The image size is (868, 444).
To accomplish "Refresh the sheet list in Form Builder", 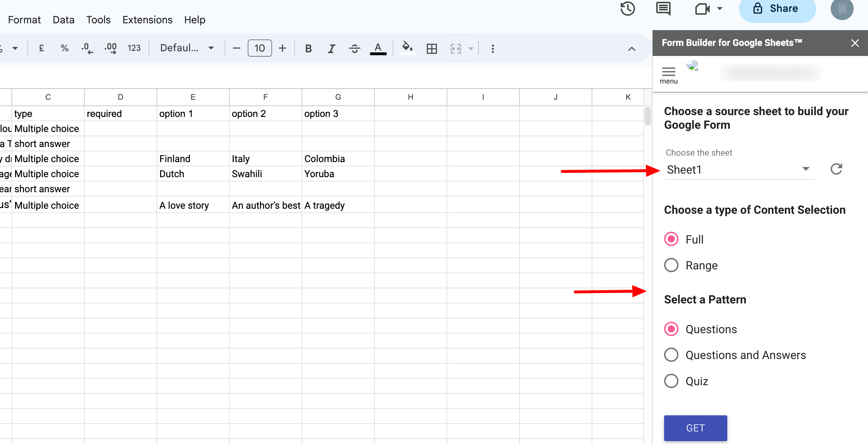I will (836, 169).
